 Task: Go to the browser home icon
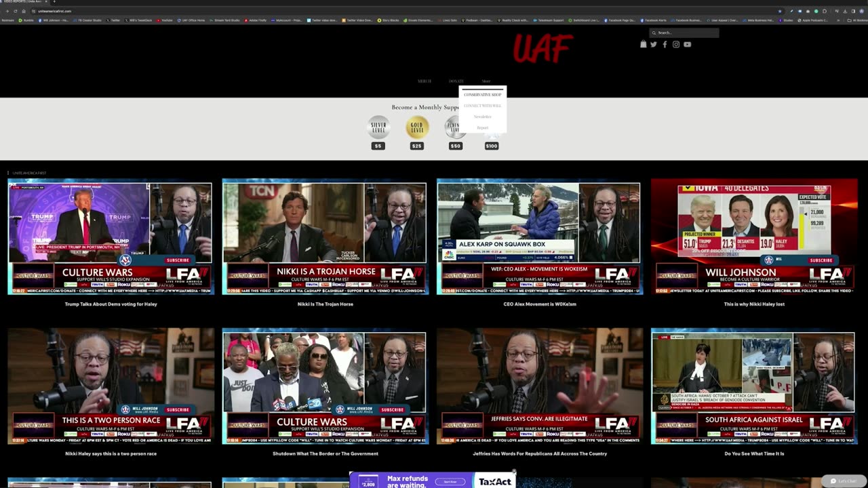[x=24, y=11]
